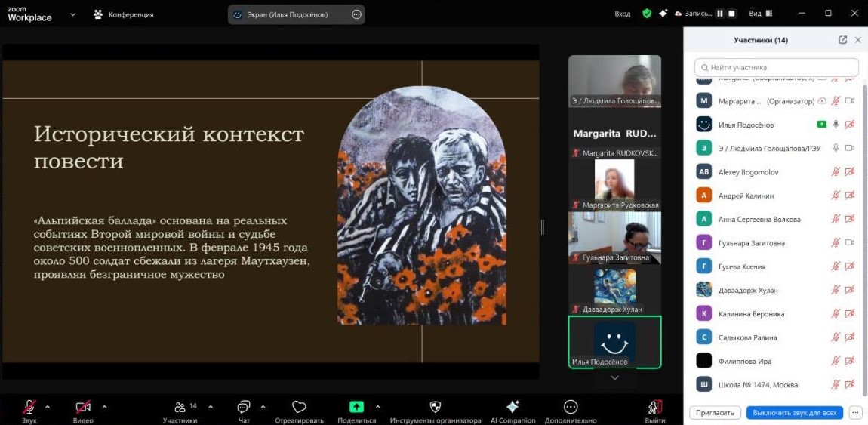Image resolution: width=868 pixels, height=425 pixels.
Task: Open audio options chevron next to Звук
Action: [47, 408]
